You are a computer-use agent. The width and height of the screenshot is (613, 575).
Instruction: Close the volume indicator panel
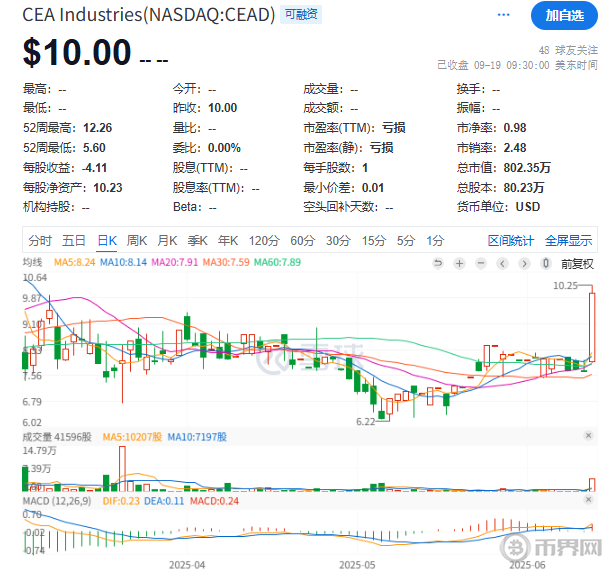(587, 437)
